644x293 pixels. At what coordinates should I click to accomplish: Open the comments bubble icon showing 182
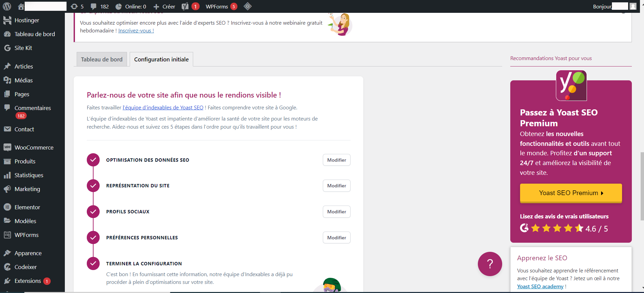[x=100, y=6]
